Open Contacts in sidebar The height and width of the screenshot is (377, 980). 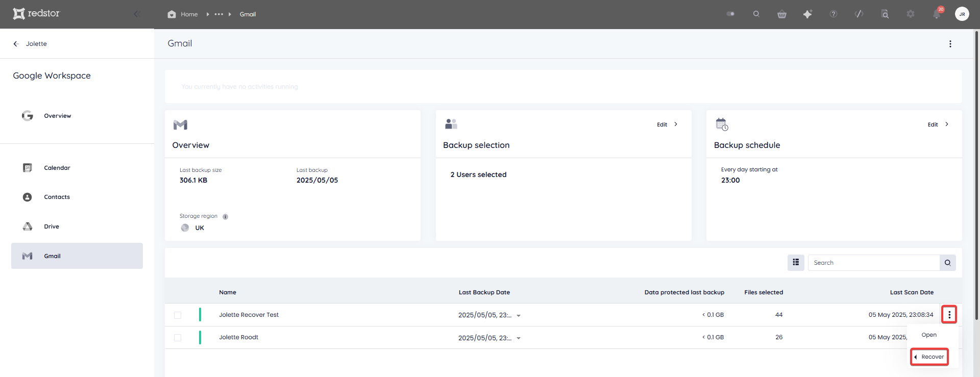point(77,197)
